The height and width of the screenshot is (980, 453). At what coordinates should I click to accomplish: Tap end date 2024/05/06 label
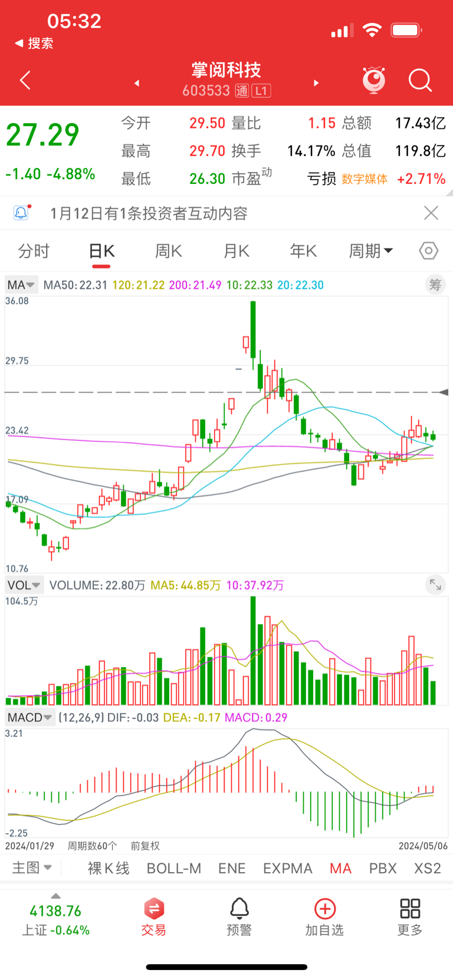click(423, 846)
